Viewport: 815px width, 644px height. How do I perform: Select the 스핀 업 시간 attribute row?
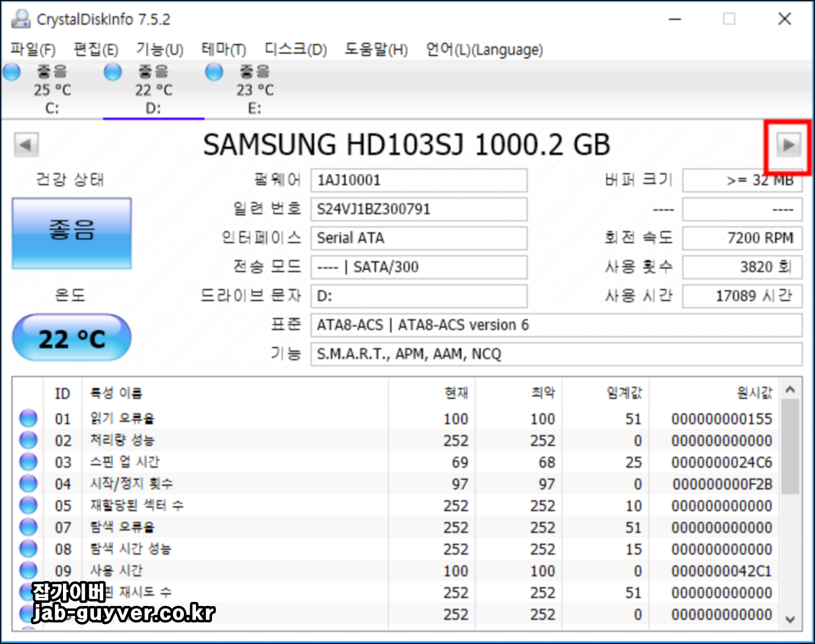point(396,462)
